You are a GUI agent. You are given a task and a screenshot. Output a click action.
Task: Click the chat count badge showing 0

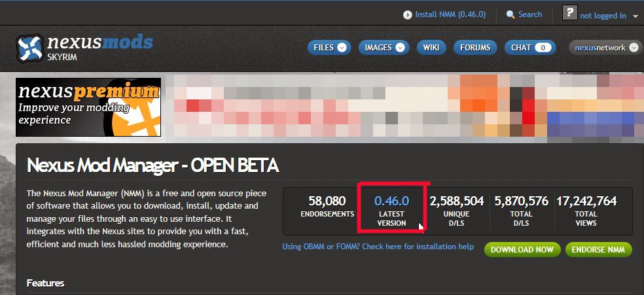click(x=543, y=48)
